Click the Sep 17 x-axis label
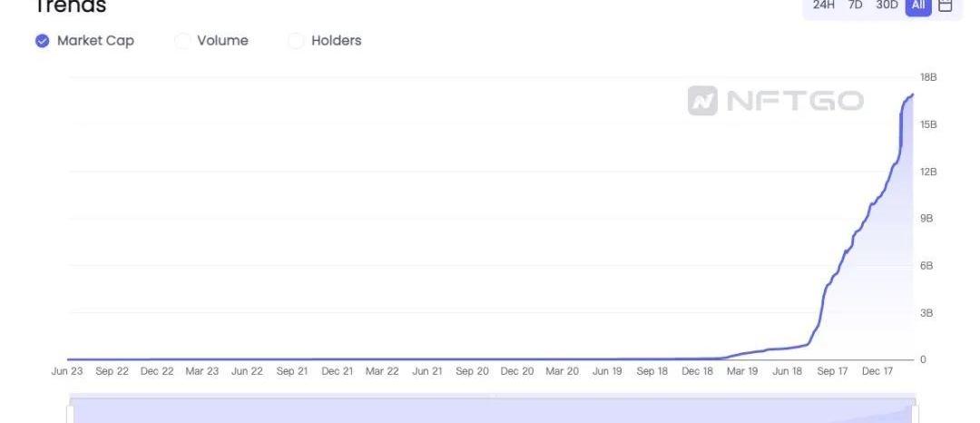The height and width of the screenshot is (423, 980). click(832, 372)
